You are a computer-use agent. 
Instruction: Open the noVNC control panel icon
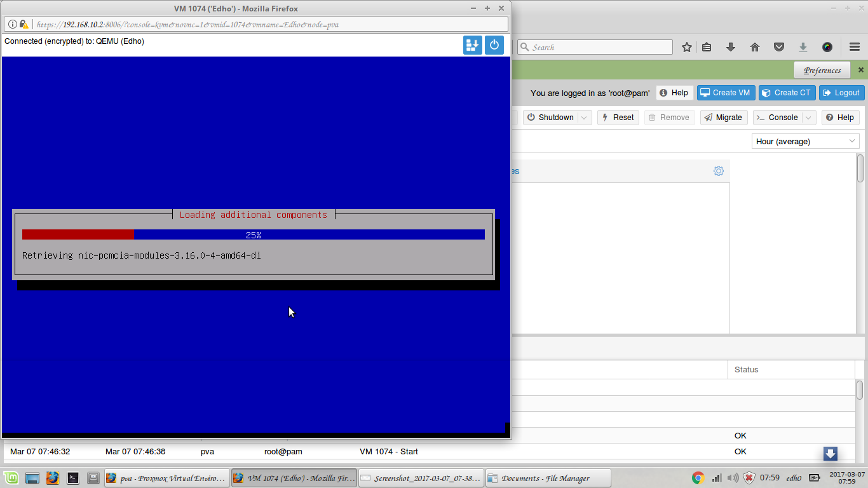[473, 45]
